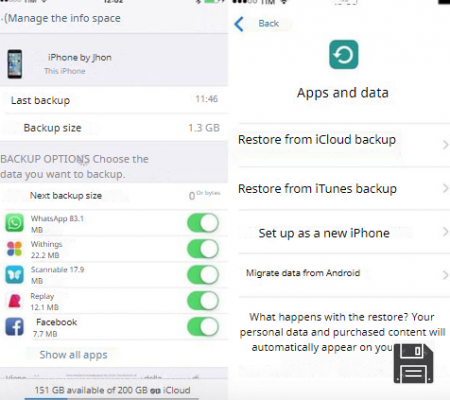Choose Migrate data from Android

tap(303, 273)
